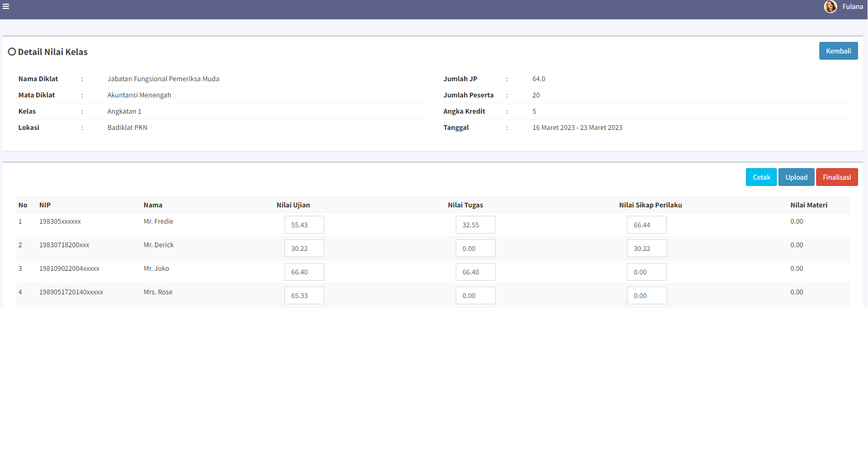Select Mr. Joko's Nilai Sikap Perilaku field
The image size is (868, 452).
(646, 272)
